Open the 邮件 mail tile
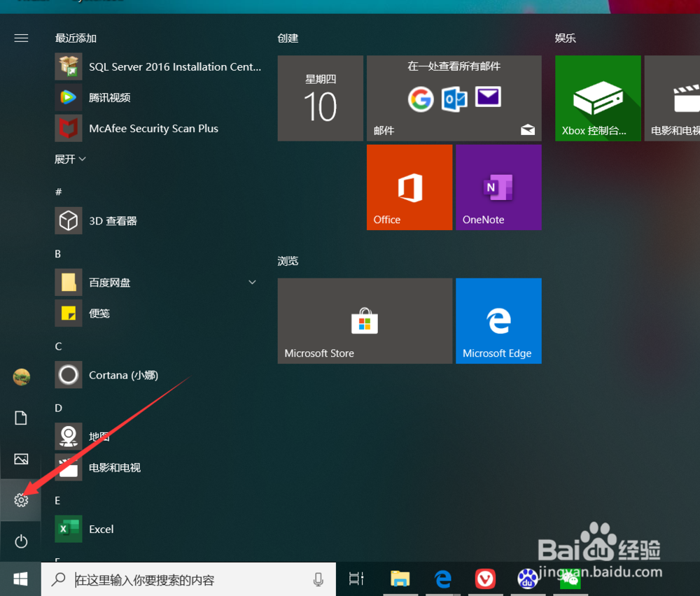Screen dimensions: 700x596 click(x=454, y=98)
